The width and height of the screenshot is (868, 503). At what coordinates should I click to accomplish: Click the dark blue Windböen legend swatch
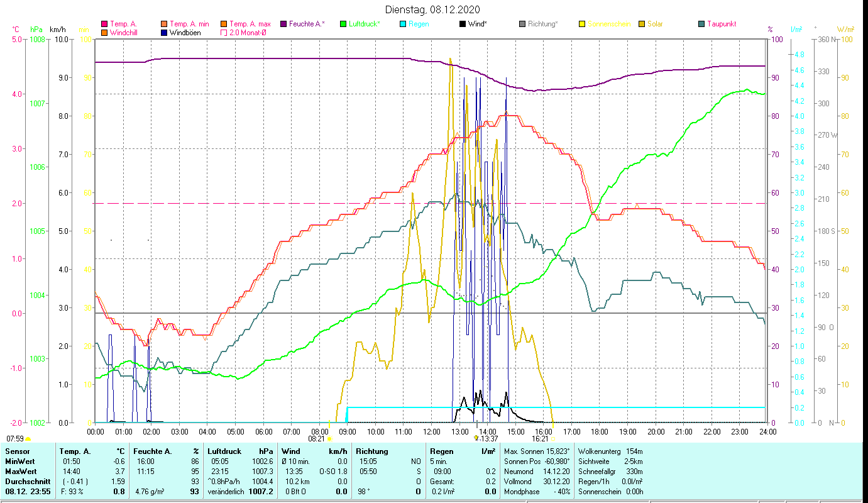click(164, 33)
